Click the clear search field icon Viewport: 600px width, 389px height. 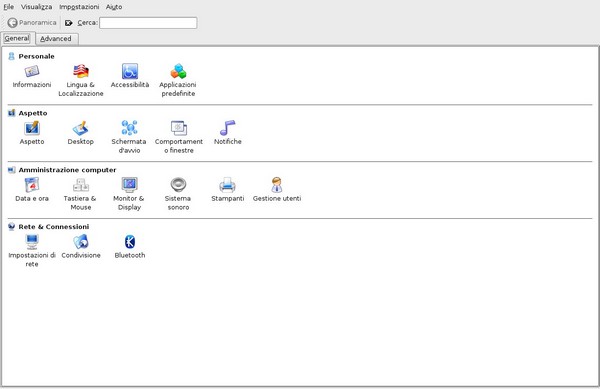[68, 23]
